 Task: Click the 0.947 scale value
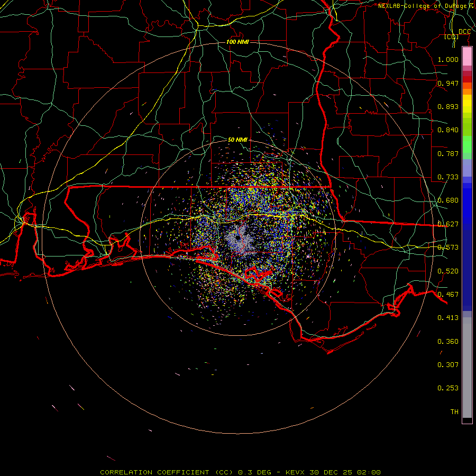tap(448, 83)
